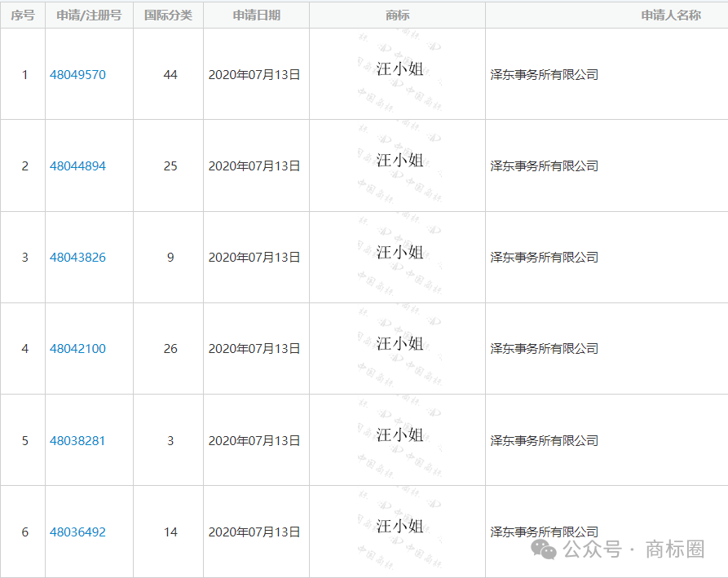
Task: Click the 商标 column header
Action: tap(397, 15)
